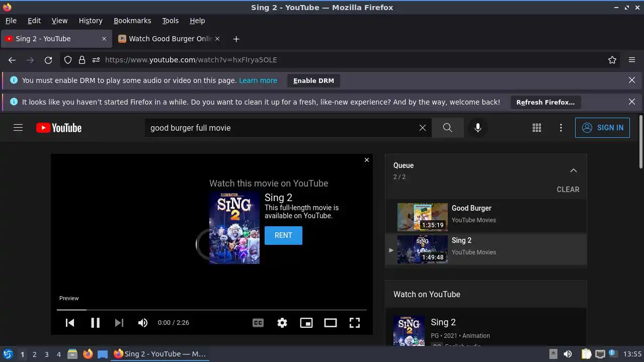644x362 pixels.
Task: Show tracking protection shield info
Action: pyautogui.click(x=68, y=60)
